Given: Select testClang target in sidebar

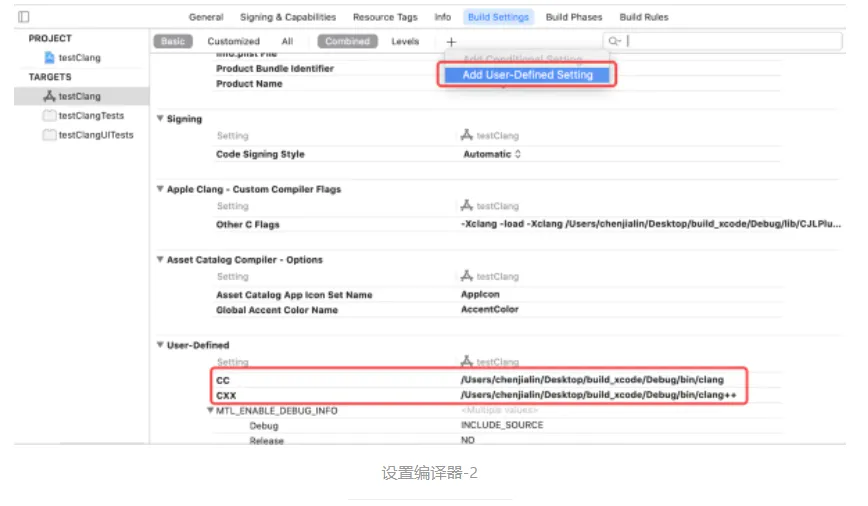Looking at the screenshot, I should point(81,96).
